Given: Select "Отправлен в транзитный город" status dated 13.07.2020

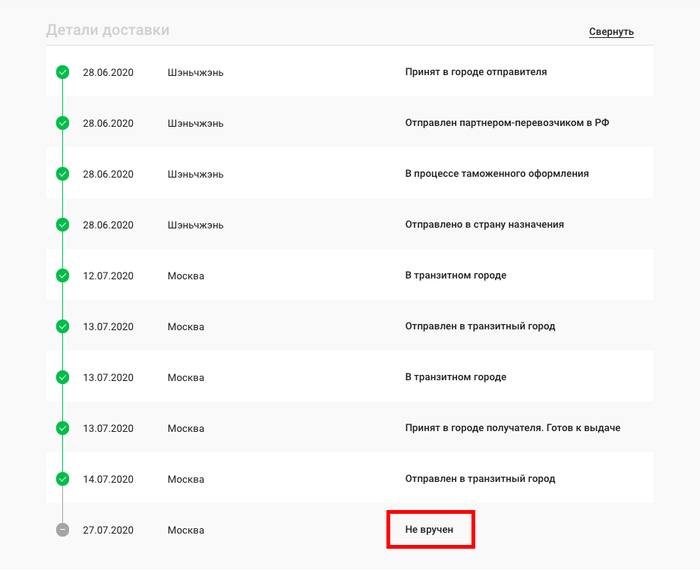Looking at the screenshot, I should coord(480,326).
